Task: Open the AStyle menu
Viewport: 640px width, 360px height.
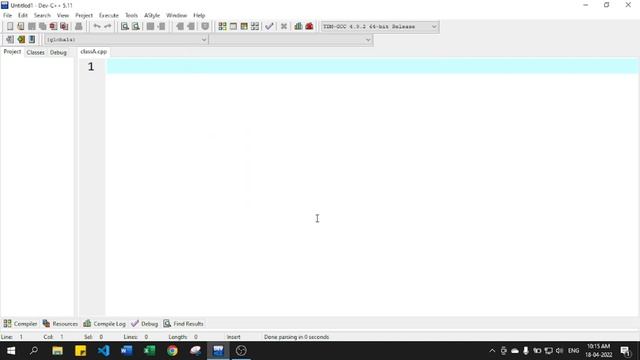Action: (x=152, y=16)
